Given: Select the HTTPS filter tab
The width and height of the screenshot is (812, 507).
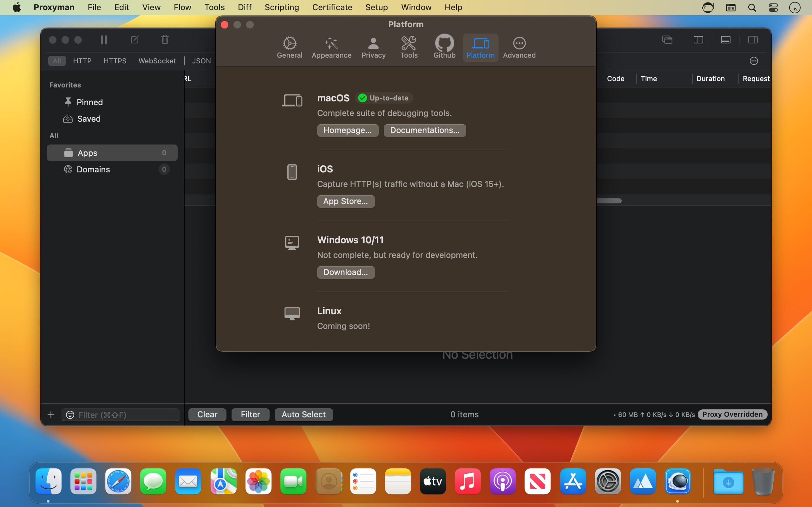Looking at the screenshot, I should tap(115, 61).
